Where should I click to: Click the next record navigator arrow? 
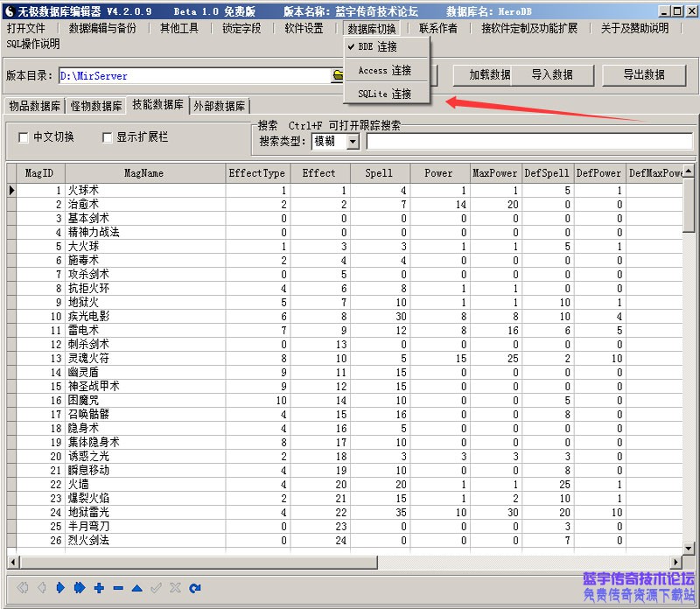coord(59,588)
